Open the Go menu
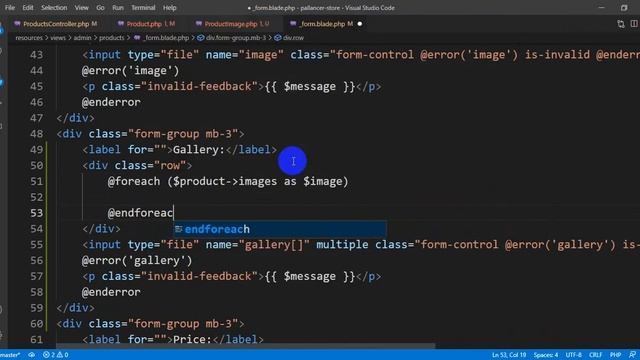This screenshot has width=640, height=360. [100, 8]
